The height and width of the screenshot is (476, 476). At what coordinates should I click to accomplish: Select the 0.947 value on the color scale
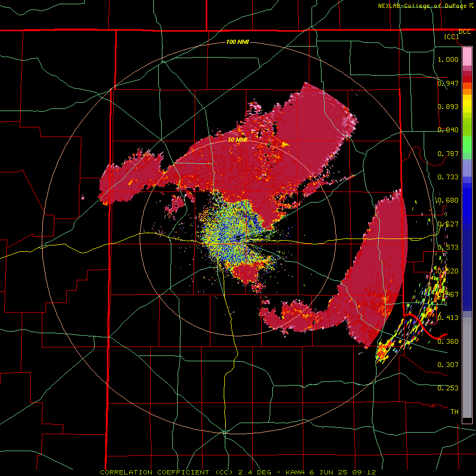448,83
